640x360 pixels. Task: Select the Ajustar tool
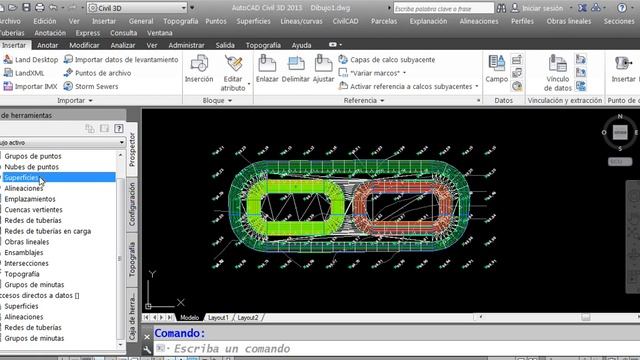tap(323, 69)
